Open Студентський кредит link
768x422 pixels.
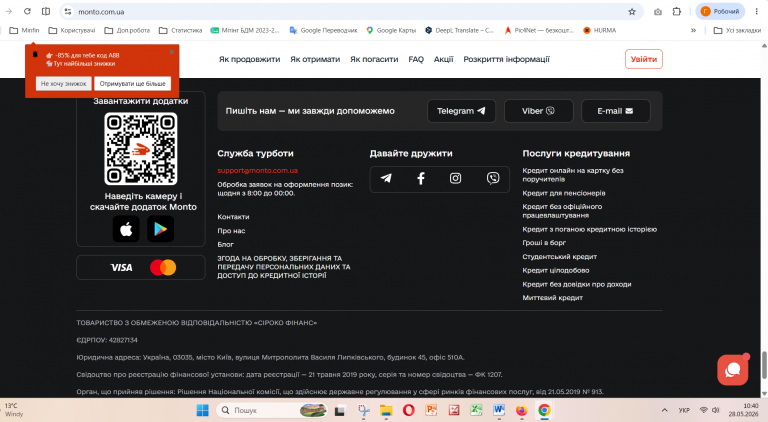(x=559, y=257)
